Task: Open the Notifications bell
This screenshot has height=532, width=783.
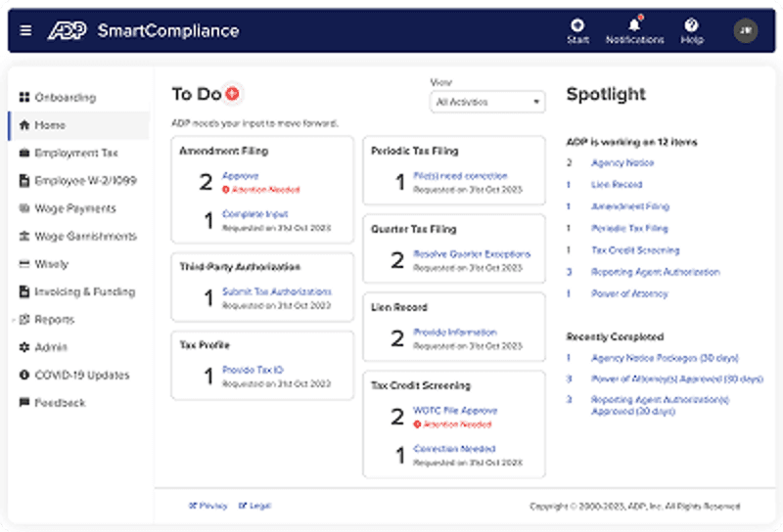Action: (634, 25)
